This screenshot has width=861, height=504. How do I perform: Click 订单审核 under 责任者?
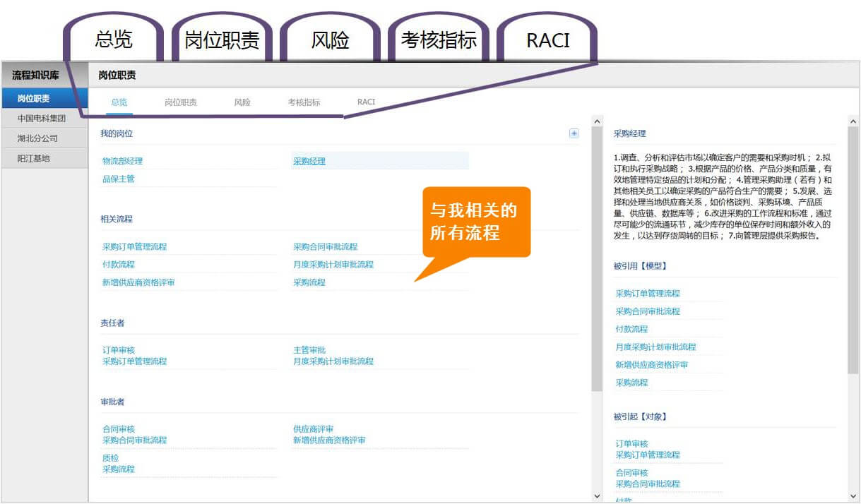tap(118, 350)
